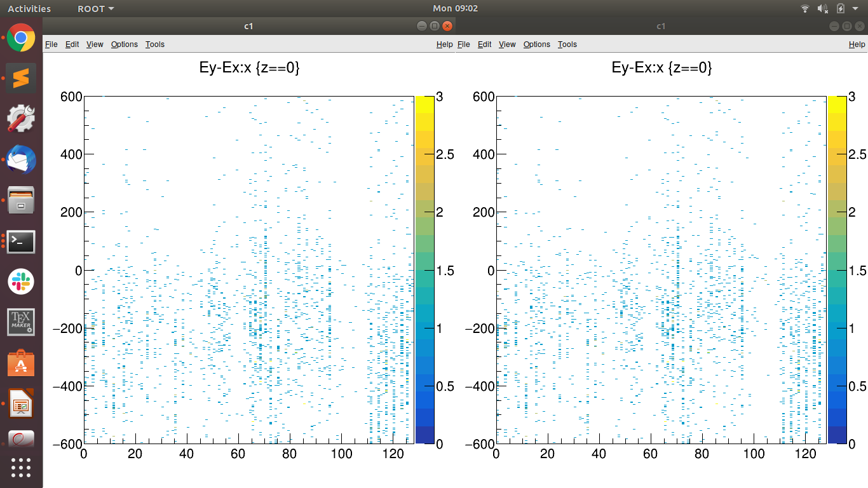Open Edit menu in left c1 window
The image size is (868, 488).
[x=72, y=44]
